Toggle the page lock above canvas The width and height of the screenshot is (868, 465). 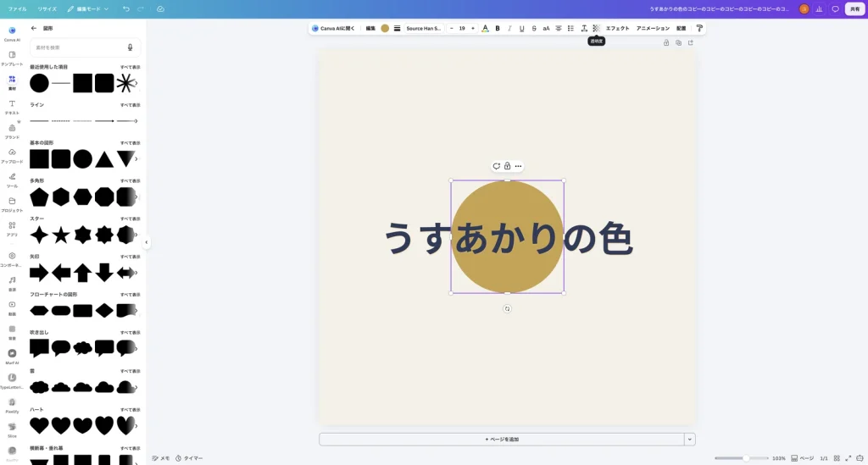(x=666, y=42)
